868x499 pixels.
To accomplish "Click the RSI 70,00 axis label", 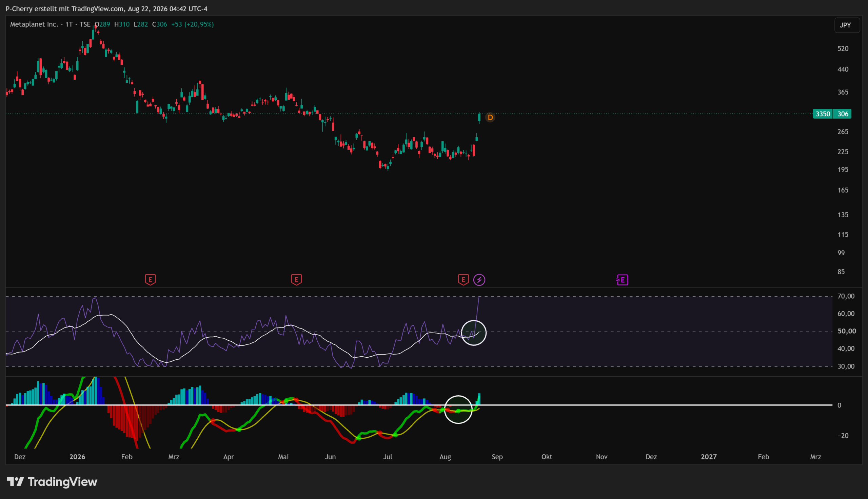I will (846, 296).
